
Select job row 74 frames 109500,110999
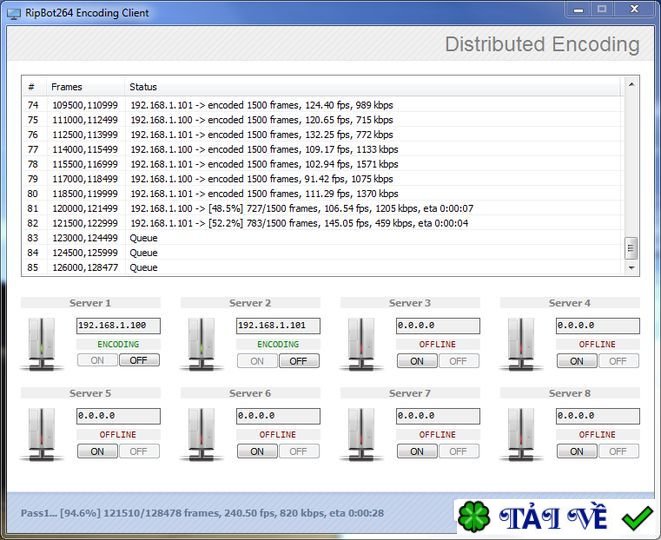click(x=322, y=105)
